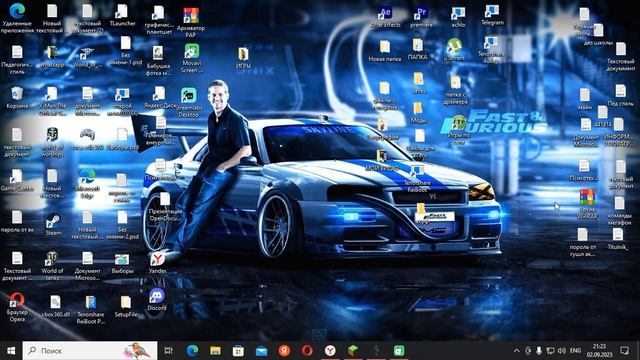Open the network tray icon
This screenshot has height=360, width=640.
pos(550,351)
